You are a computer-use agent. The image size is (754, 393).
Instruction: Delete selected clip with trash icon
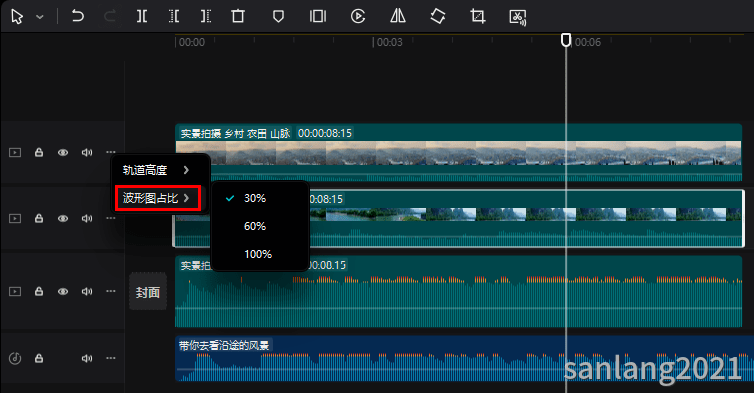pyautogui.click(x=238, y=16)
